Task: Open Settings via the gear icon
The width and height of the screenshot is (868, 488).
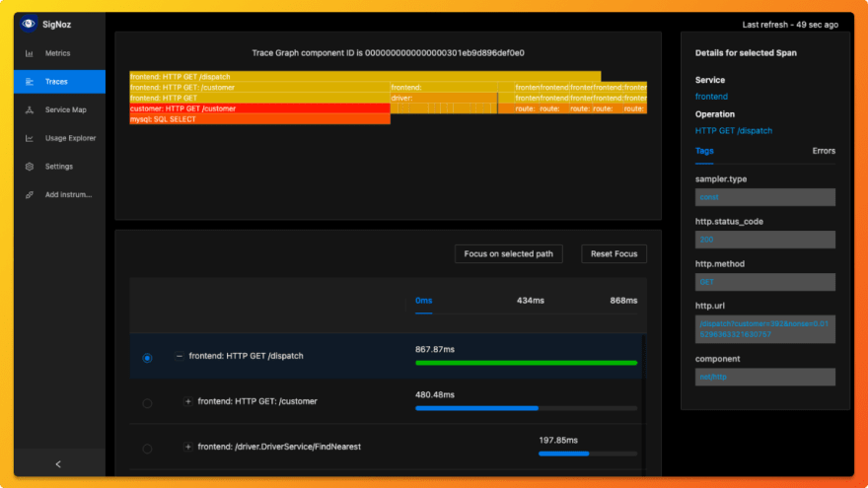Action: pyautogui.click(x=30, y=167)
